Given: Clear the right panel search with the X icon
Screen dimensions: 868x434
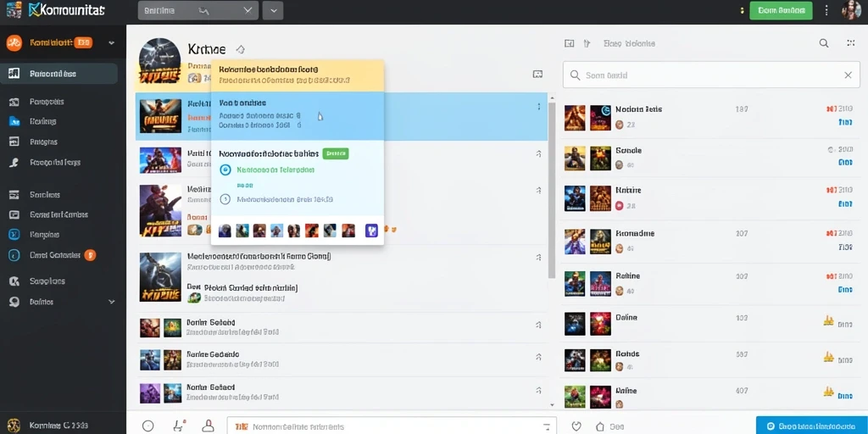Looking at the screenshot, I should 848,75.
